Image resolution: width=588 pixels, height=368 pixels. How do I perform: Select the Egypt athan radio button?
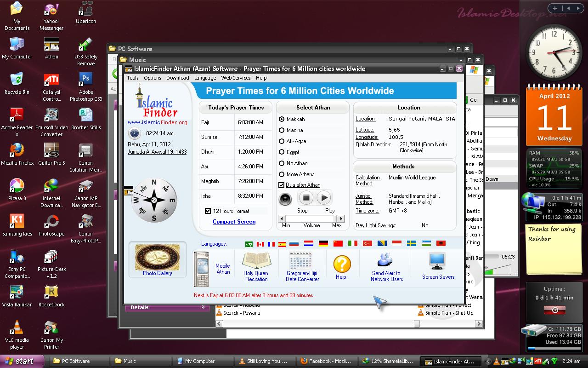click(282, 152)
